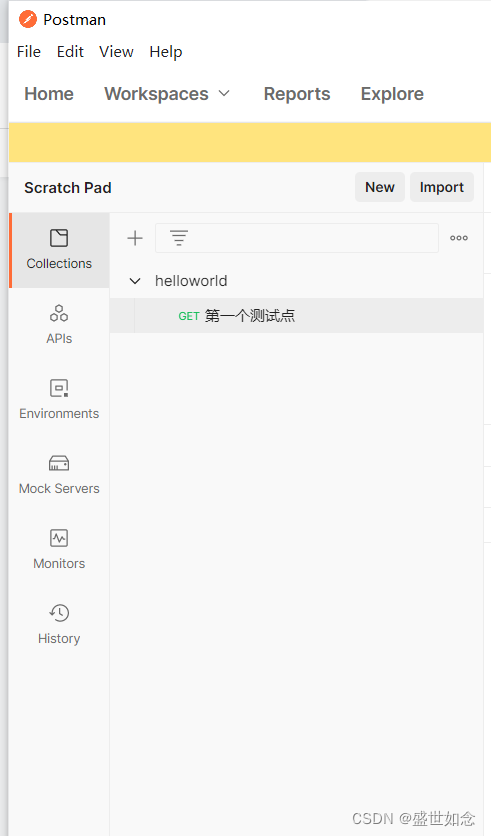
Task: Click the yellow notification banner
Action: (x=250, y=142)
